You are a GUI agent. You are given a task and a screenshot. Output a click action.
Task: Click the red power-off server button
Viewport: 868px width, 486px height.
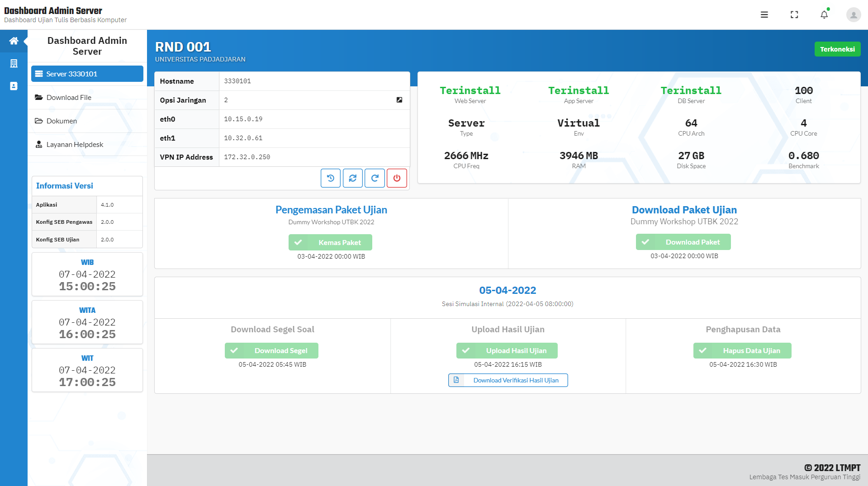(x=397, y=178)
